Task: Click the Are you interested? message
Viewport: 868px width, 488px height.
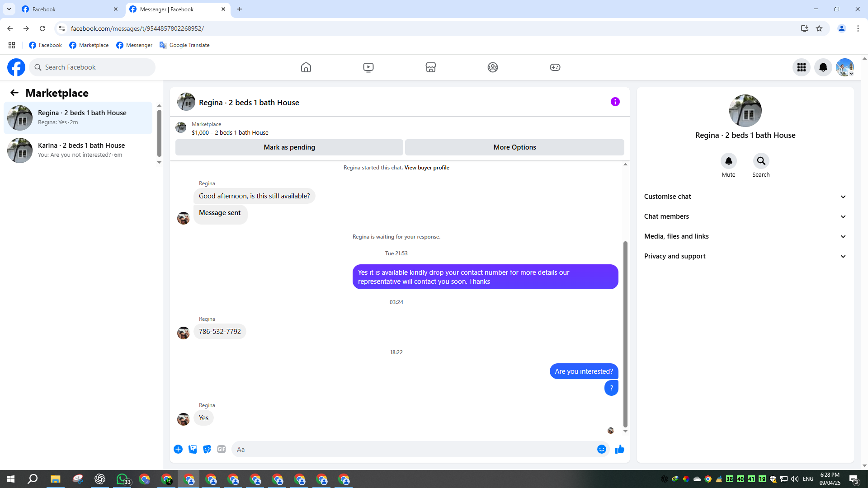Action: [584, 371]
